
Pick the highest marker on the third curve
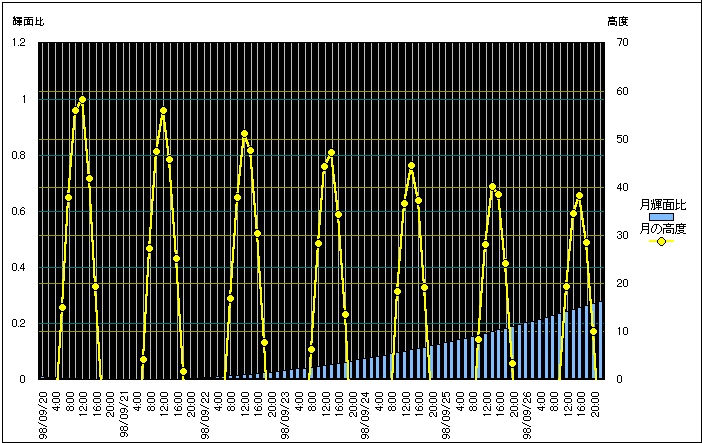click(x=244, y=134)
